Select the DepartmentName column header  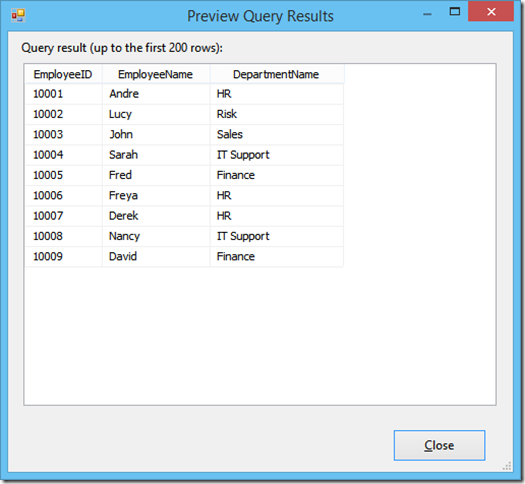coord(277,74)
